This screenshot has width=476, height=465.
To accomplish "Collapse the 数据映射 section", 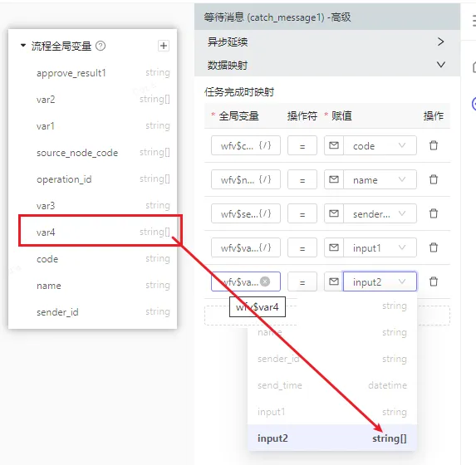I will click(x=441, y=65).
